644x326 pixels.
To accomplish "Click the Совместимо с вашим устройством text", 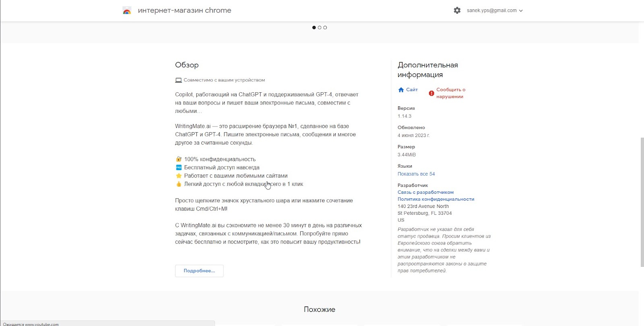I will coord(224,80).
